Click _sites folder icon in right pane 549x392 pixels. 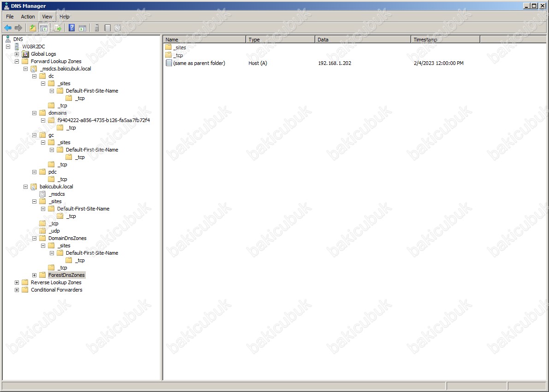click(x=168, y=47)
